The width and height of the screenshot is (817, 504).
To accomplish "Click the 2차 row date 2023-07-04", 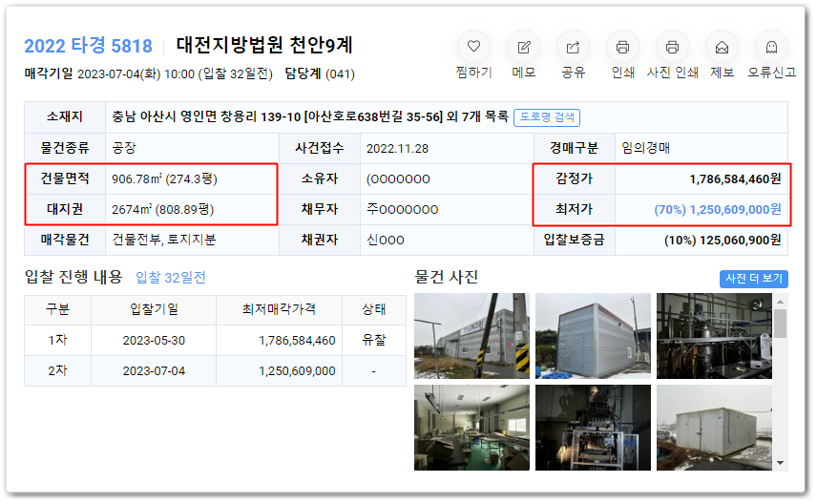I will point(154,371).
